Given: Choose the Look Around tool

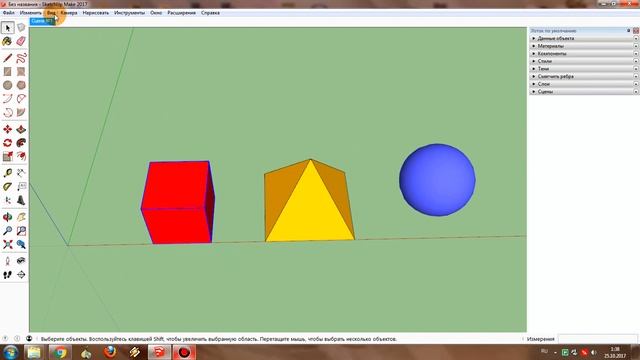Looking at the screenshot, I should tap(21, 261).
